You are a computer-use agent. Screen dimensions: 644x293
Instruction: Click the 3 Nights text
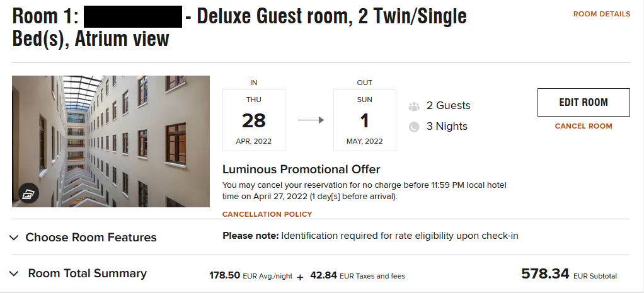click(447, 126)
